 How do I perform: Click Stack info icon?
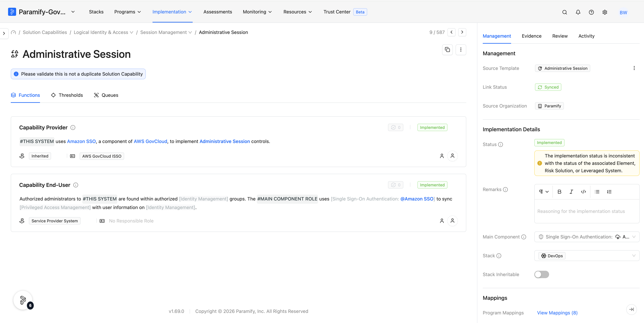click(499, 256)
